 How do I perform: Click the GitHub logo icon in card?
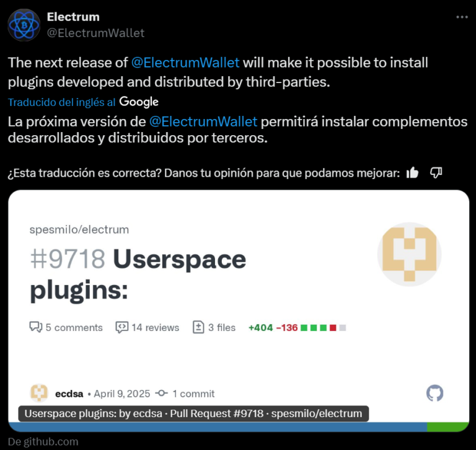pos(434,393)
